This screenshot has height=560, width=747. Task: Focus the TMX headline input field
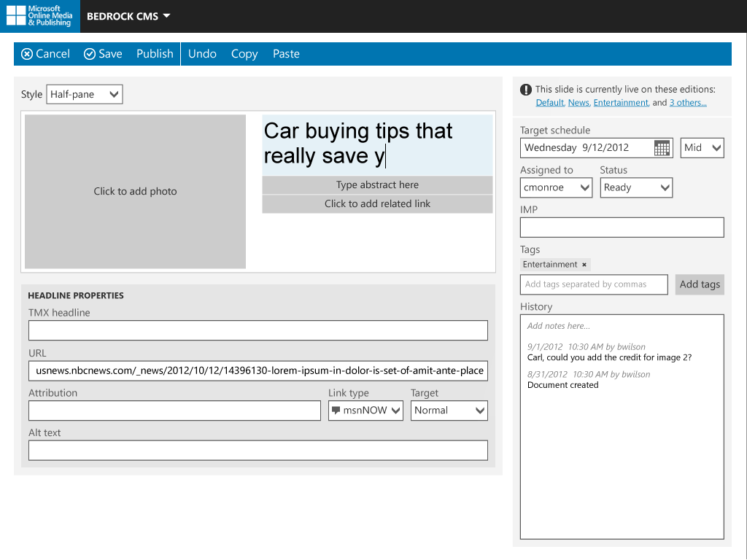pyautogui.click(x=258, y=330)
